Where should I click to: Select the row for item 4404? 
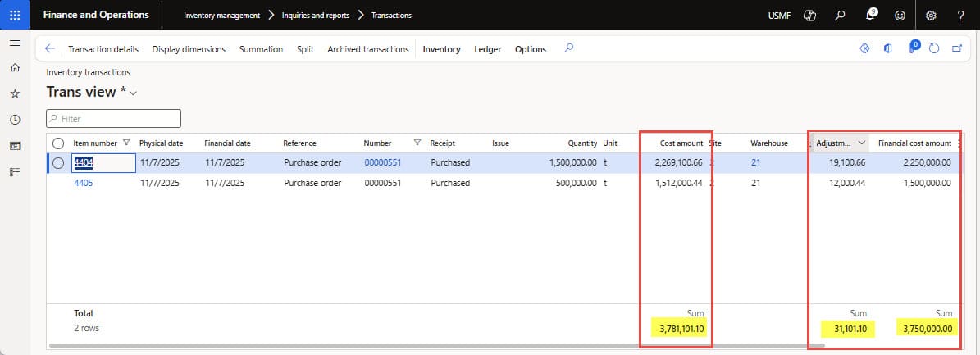[x=58, y=163]
